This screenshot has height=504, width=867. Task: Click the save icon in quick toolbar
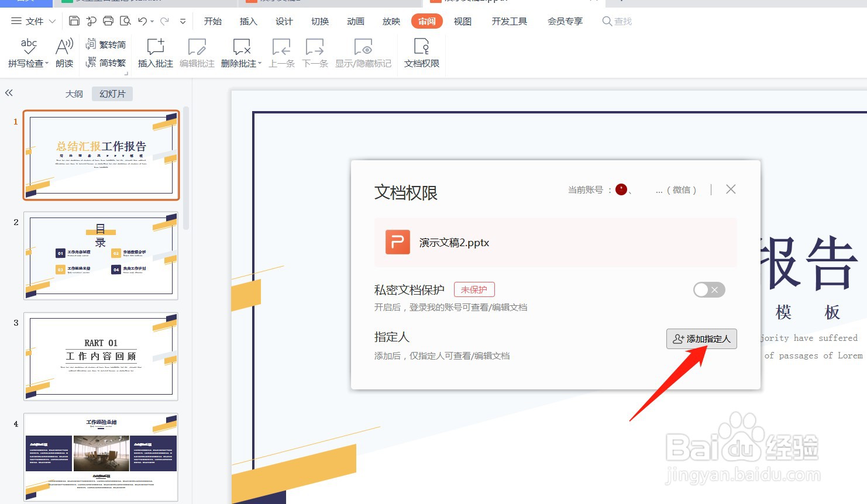74,21
